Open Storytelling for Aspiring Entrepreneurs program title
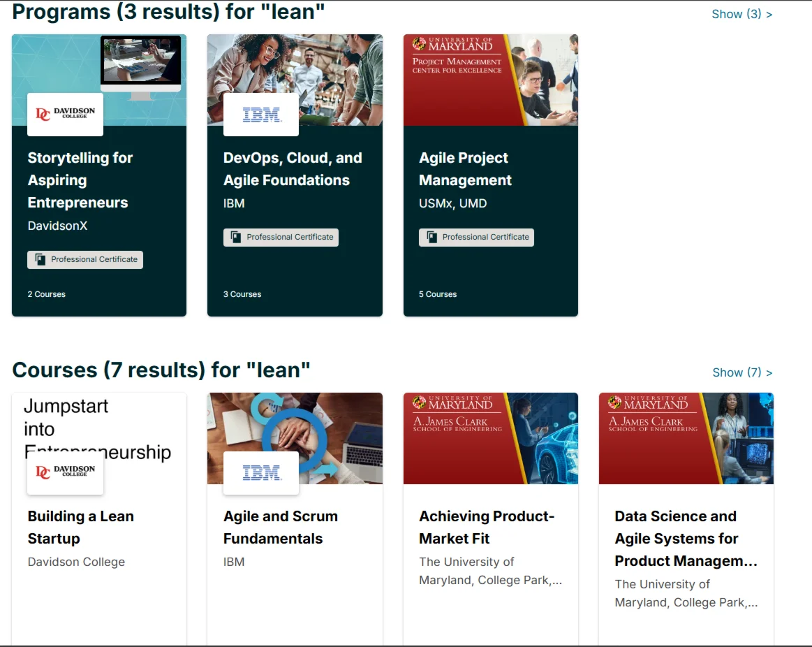812x647 pixels. click(x=80, y=180)
